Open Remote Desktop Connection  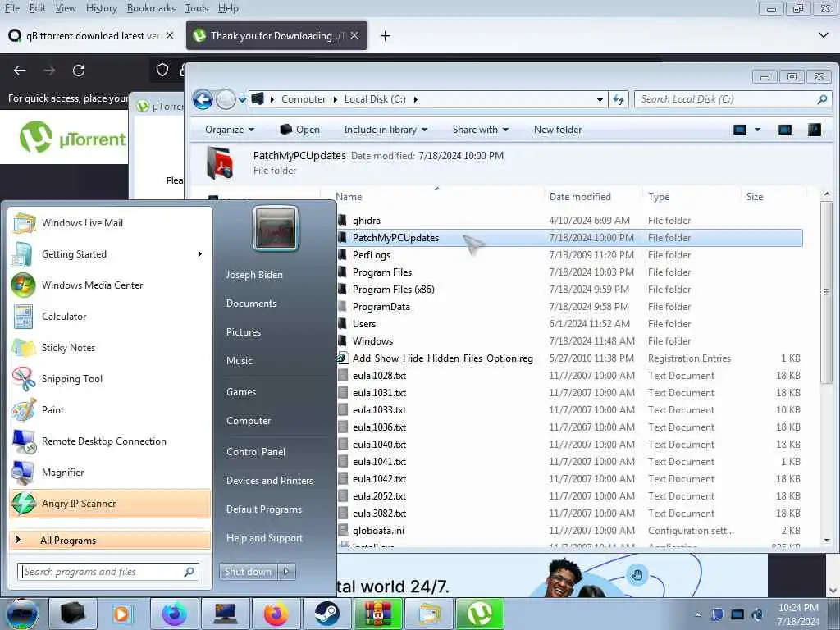(110, 441)
